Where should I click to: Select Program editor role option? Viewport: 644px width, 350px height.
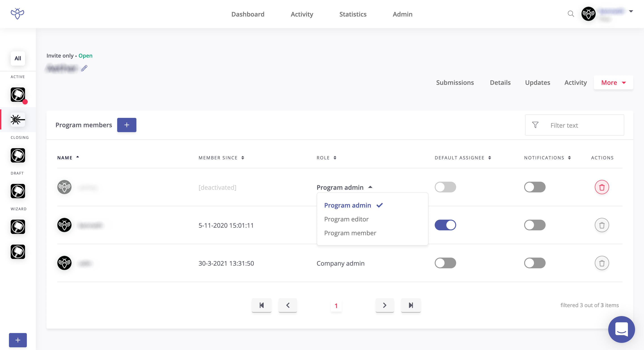[346, 219]
